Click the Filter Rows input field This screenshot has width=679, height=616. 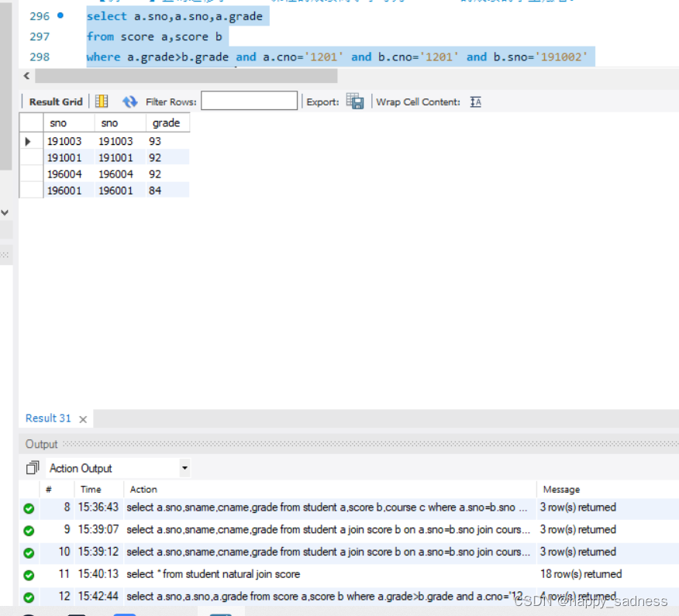tap(249, 101)
